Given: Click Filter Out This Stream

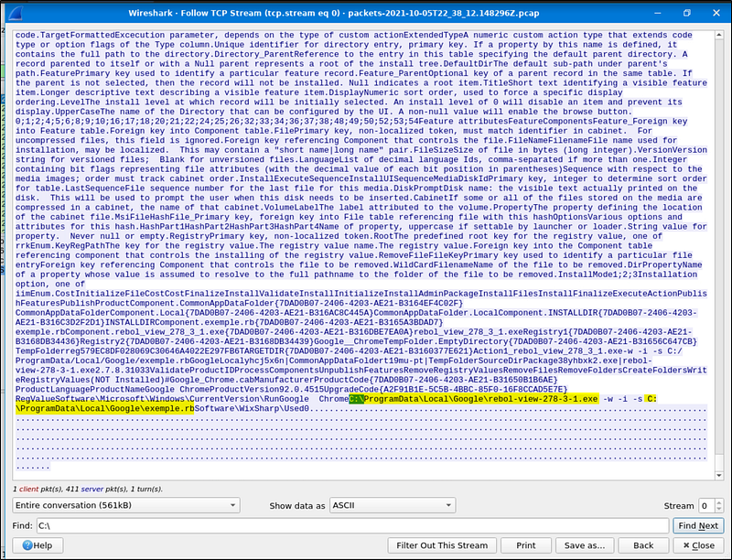Looking at the screenshot, I should point(442,545).
